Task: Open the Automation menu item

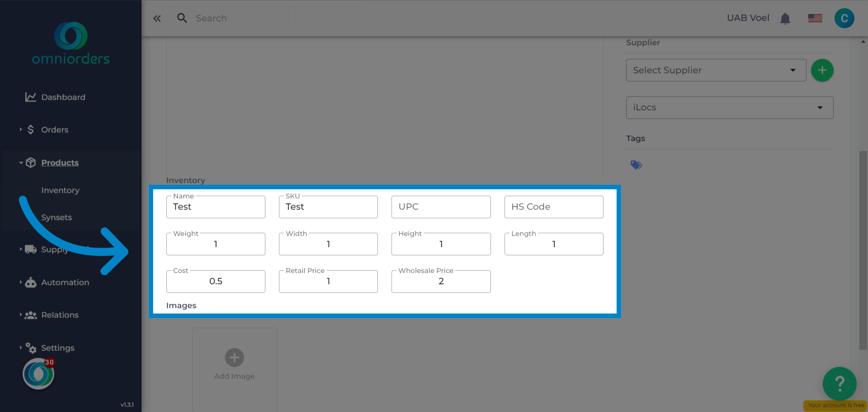Action: pyautogui.click(x=65, y=282)
